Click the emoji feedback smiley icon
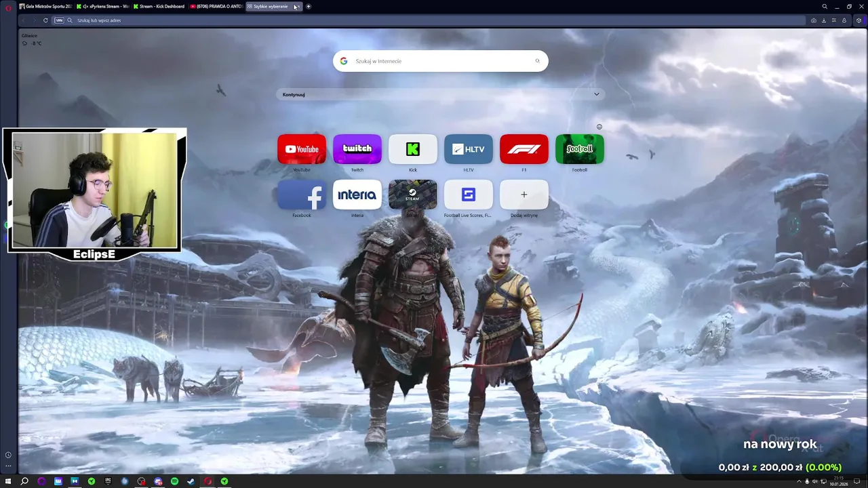 pos(599,127)
